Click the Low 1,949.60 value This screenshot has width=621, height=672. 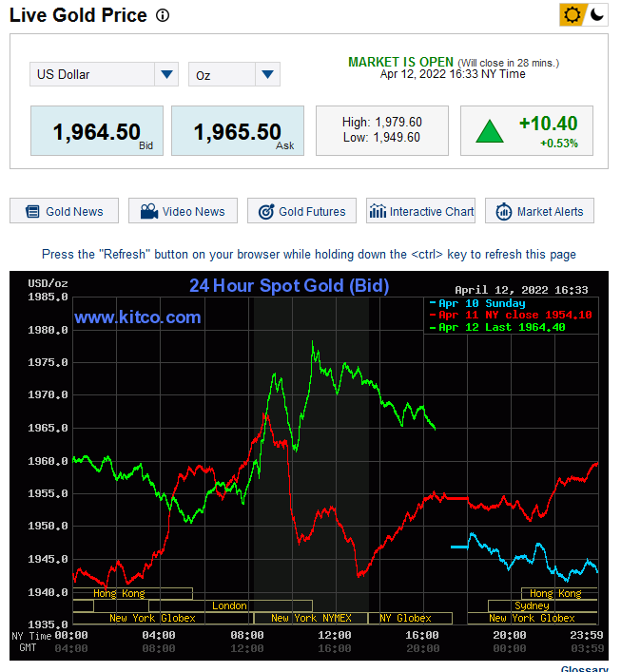[381, 138]
